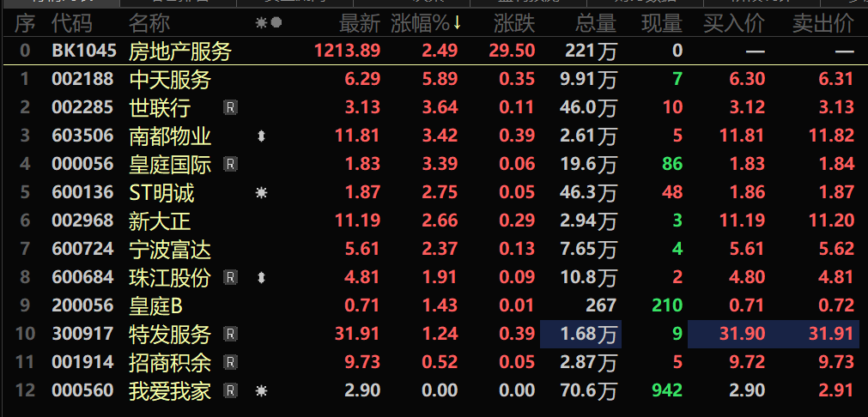Viewport: 868px width, 417px height.
Task: Click stock code 002188
Action: (x=82, y=80)
